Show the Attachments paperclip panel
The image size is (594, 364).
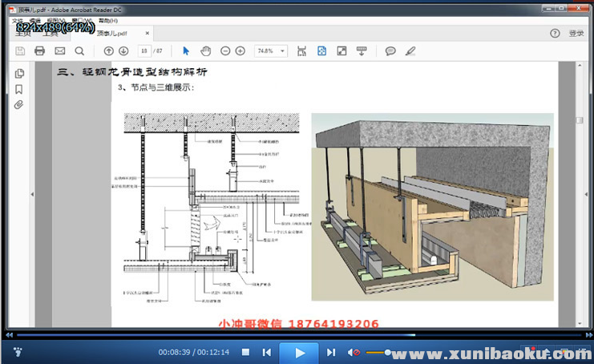click(x=19, y=104)
